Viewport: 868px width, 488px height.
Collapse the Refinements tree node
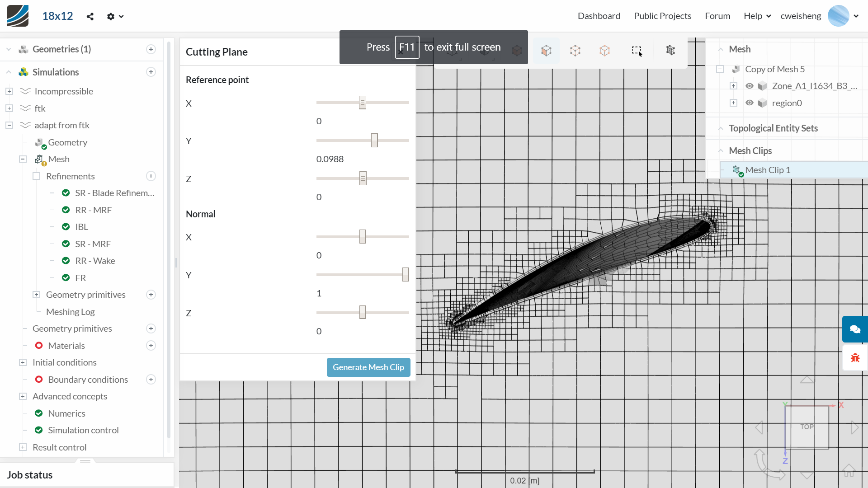(37, 176)
